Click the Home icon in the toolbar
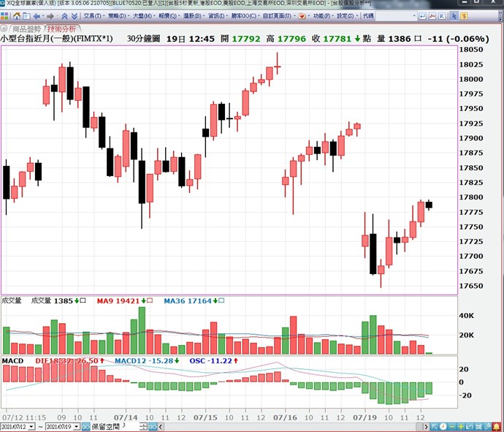Viewport: 504px width, 432px height. point(17,16)
